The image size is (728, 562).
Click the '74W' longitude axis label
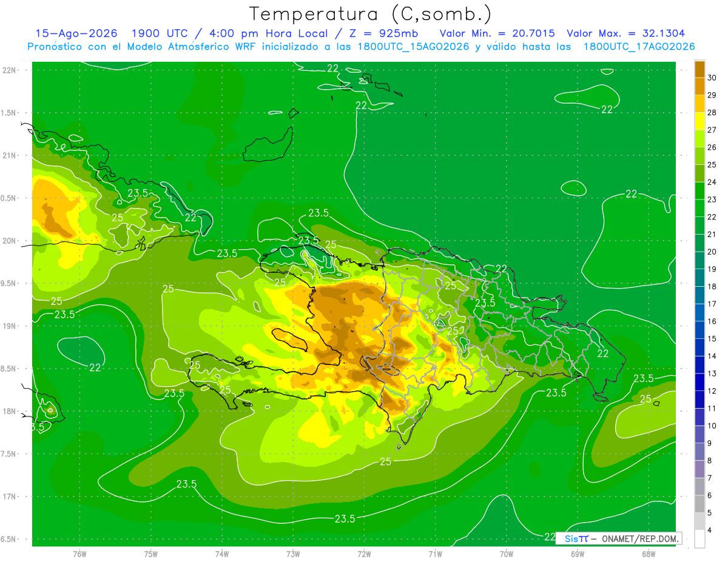coord(222,554)
